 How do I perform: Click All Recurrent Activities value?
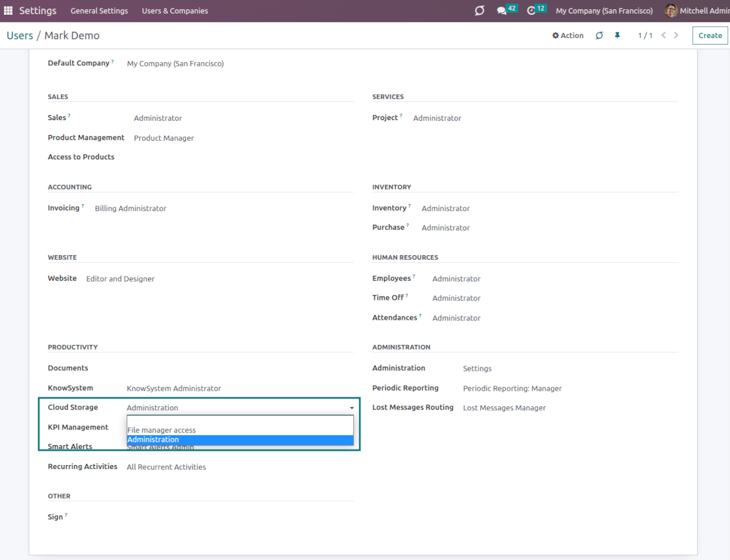(166, 467)
